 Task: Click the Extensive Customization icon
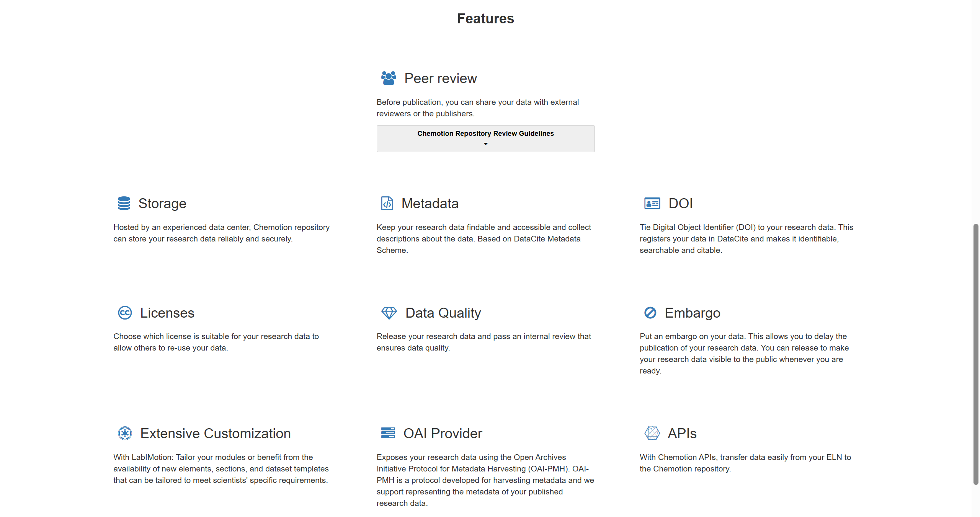(125, 433)
